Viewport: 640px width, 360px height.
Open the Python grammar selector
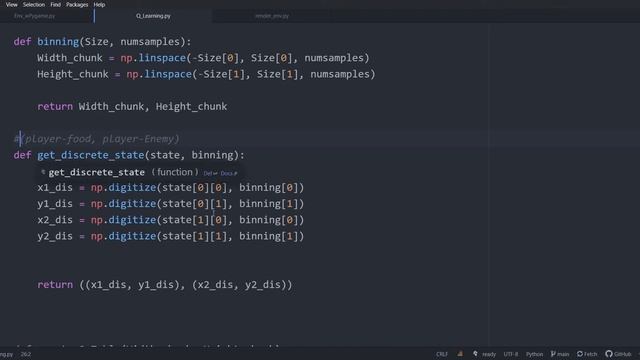click(534, 354)
